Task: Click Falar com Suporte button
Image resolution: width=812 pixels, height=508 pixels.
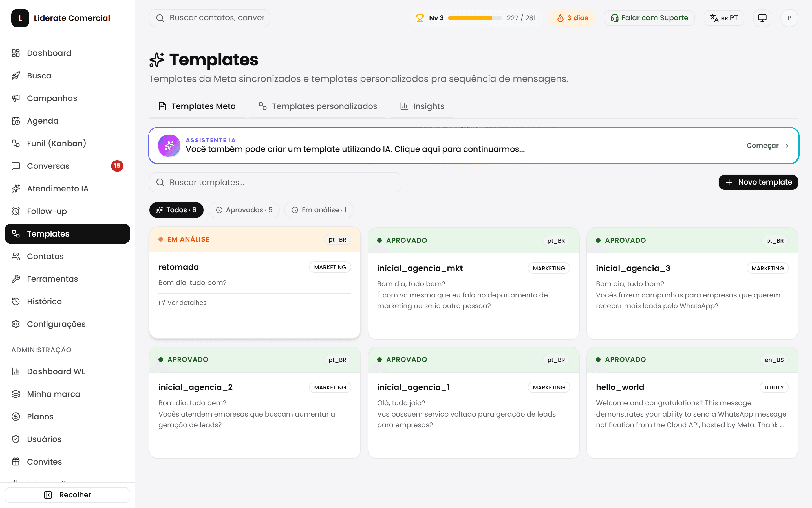Action: click(x=649, y=18)
